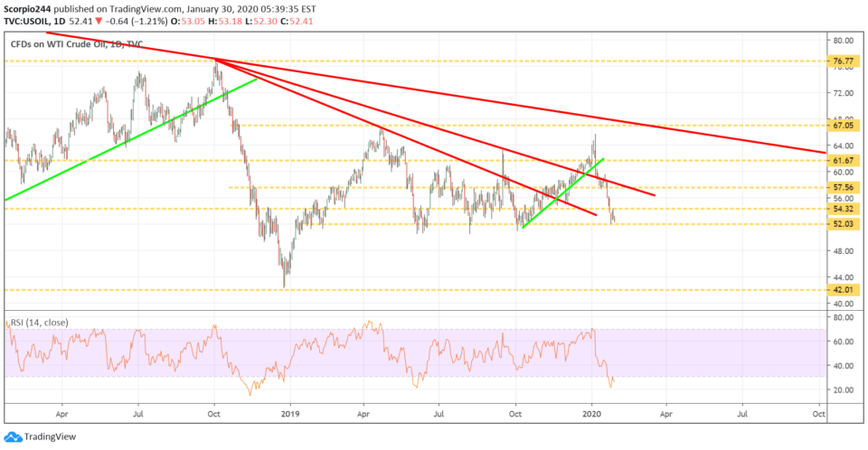This screenshot has height=450, width=868.
Task: Click the C:52.41 close value in header
Action: point(295,21)
